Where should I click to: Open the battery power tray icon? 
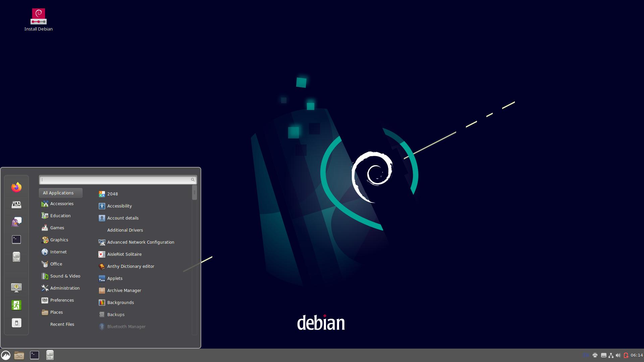pos(626,355)
